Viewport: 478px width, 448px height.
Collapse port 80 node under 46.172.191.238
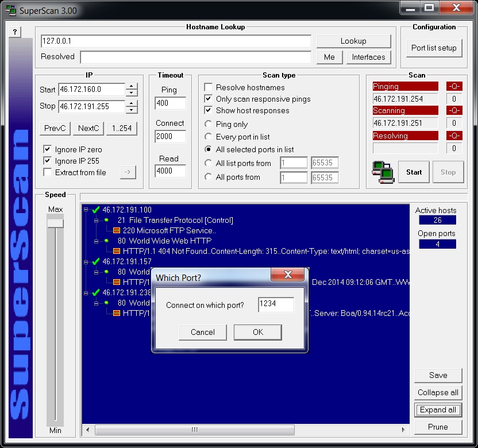pos(97,303)
